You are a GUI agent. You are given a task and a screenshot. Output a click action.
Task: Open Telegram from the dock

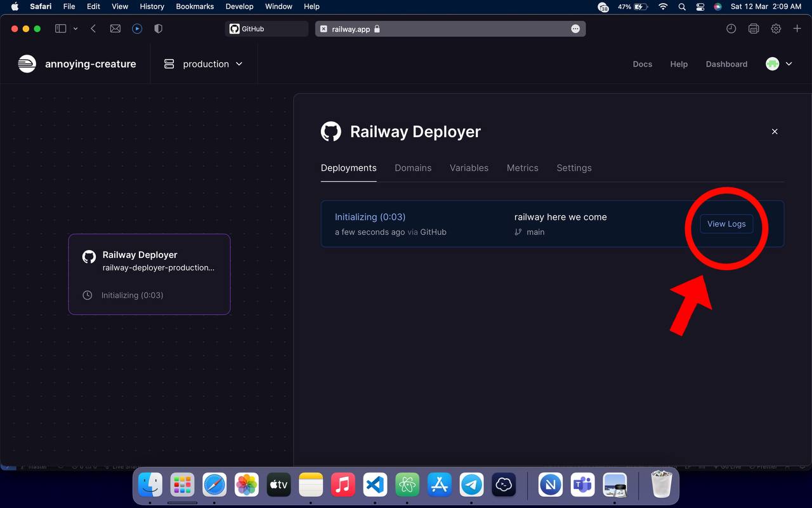click(x=471, y=486)
